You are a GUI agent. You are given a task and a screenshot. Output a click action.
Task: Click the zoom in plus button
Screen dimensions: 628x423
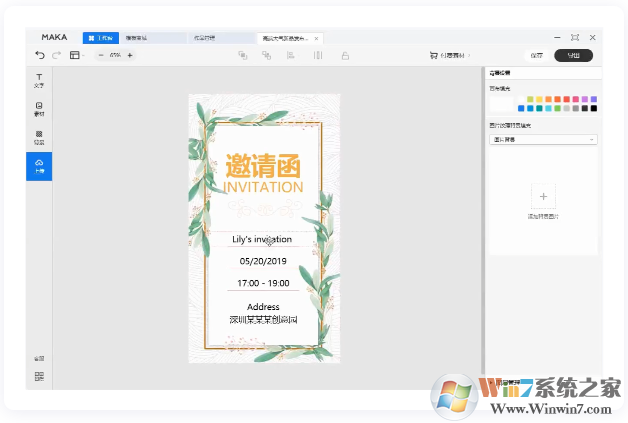pyautogui.click(x=130, y=55)
